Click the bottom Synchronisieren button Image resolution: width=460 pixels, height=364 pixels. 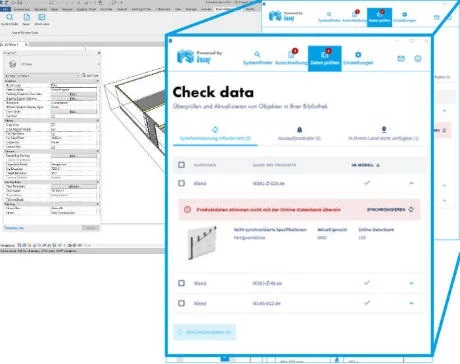point(204,332)
